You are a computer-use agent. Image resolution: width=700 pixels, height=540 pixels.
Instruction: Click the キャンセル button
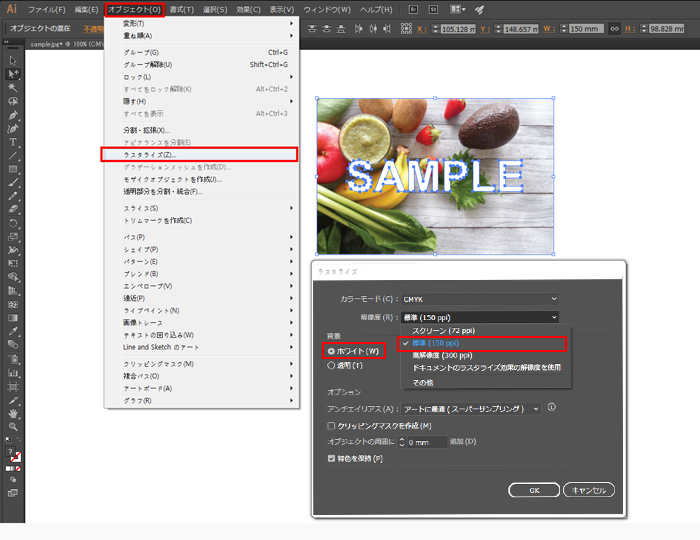click(588, 490)
